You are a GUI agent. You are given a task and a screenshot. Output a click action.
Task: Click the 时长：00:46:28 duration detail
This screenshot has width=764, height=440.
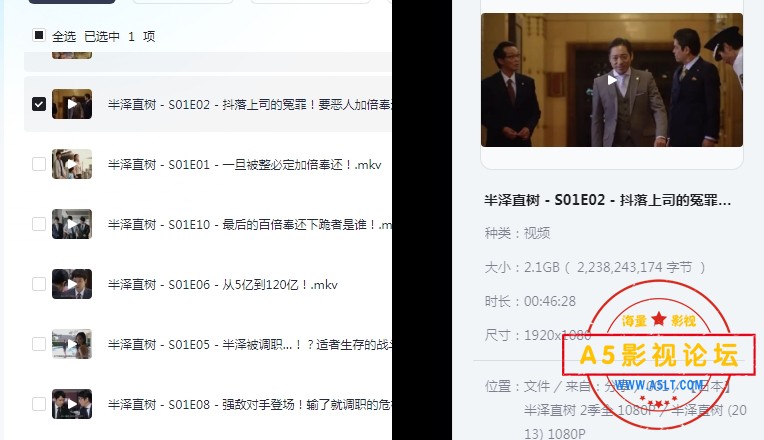(530, 301)
